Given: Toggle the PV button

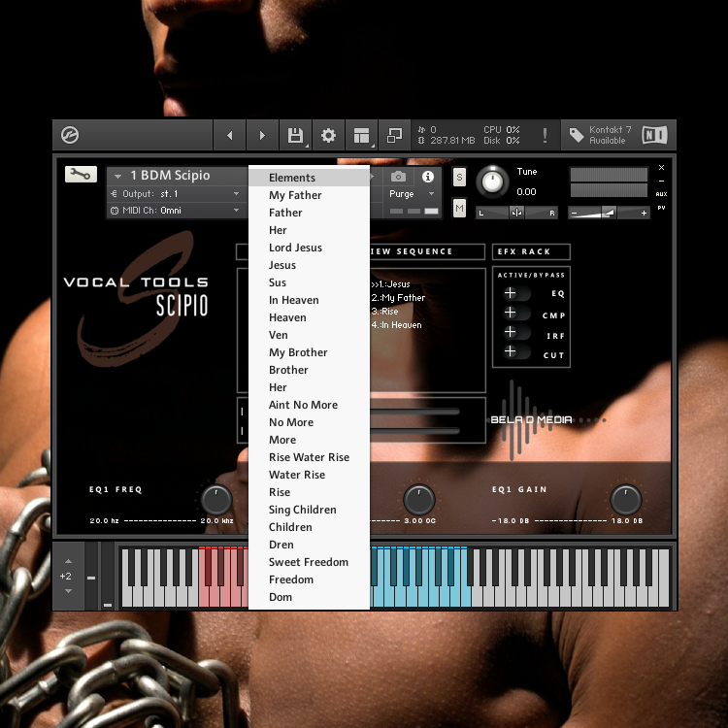Looking at the screenshot, I should 662,208.
